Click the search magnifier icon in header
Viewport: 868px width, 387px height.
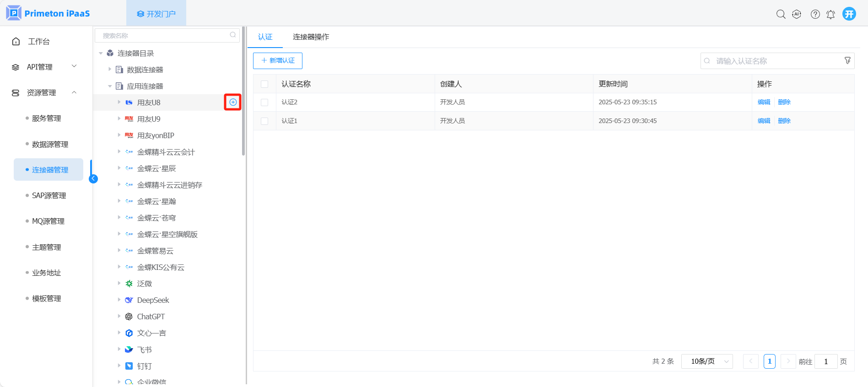(781, 14)
